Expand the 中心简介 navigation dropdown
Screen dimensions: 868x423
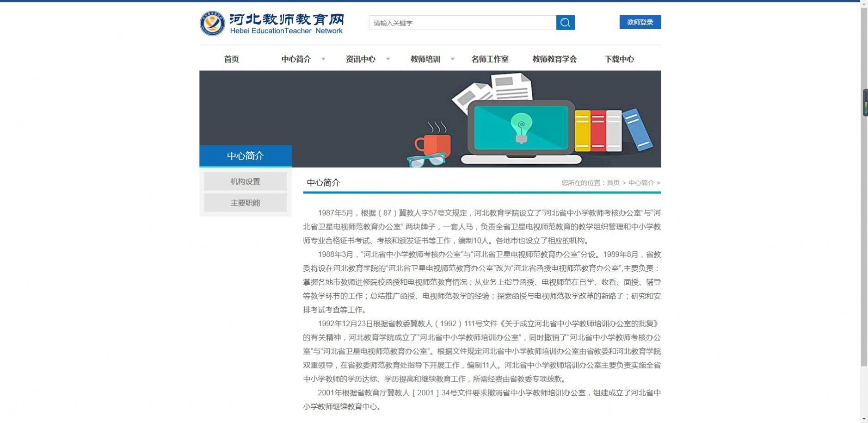click(296, 59)
